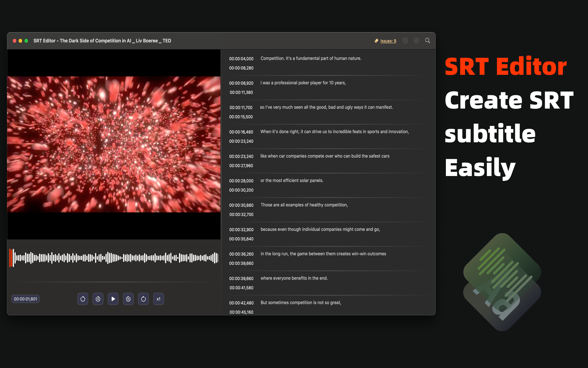Select subtitle "Competition. It's a fundamental part of human nature."
Image resolution: width=588 pixels, height=368 pixels.
311,58
